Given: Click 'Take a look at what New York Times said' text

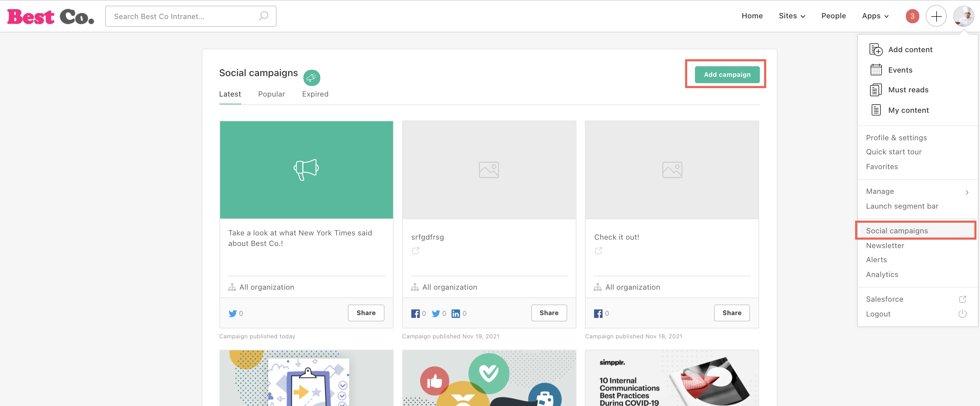Looking at the screenshot, I should (300, 238).
